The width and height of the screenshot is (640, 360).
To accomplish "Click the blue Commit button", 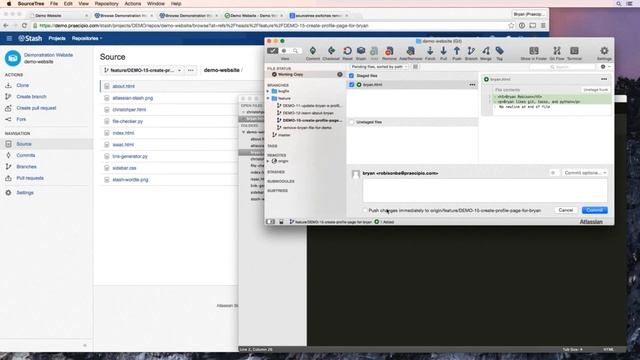I will pyautogui.click(x=595, y=210).
